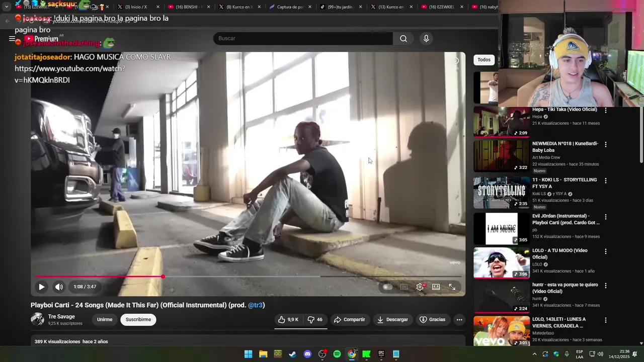Image resolution: width=644 pixels, height=362 pixels.
Task: Open options menu for NEWMEDIA Nº018
Action: pyautogui.click(x=606, y=144)
